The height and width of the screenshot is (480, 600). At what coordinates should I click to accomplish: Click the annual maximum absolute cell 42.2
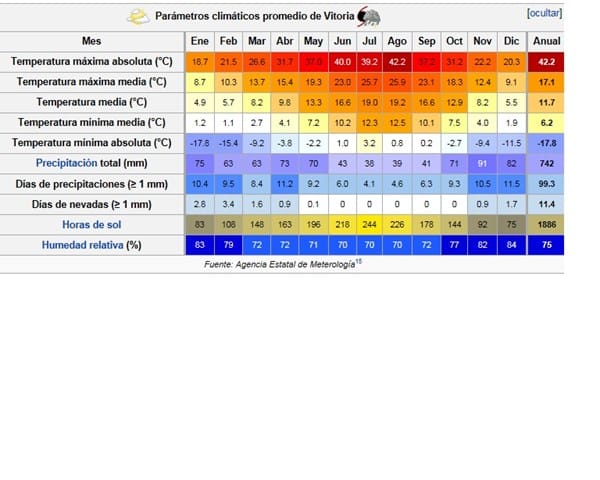[x=546, y=62]
